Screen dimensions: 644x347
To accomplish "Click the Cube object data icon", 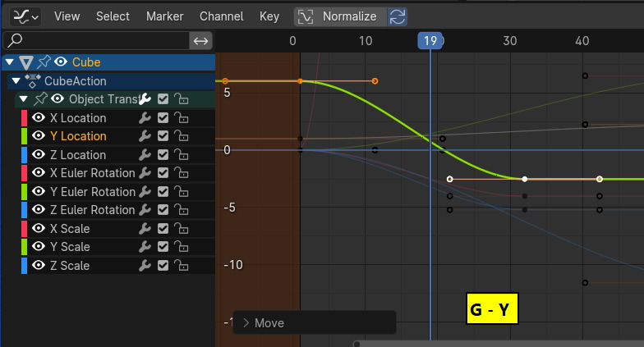I will [26, 62].
